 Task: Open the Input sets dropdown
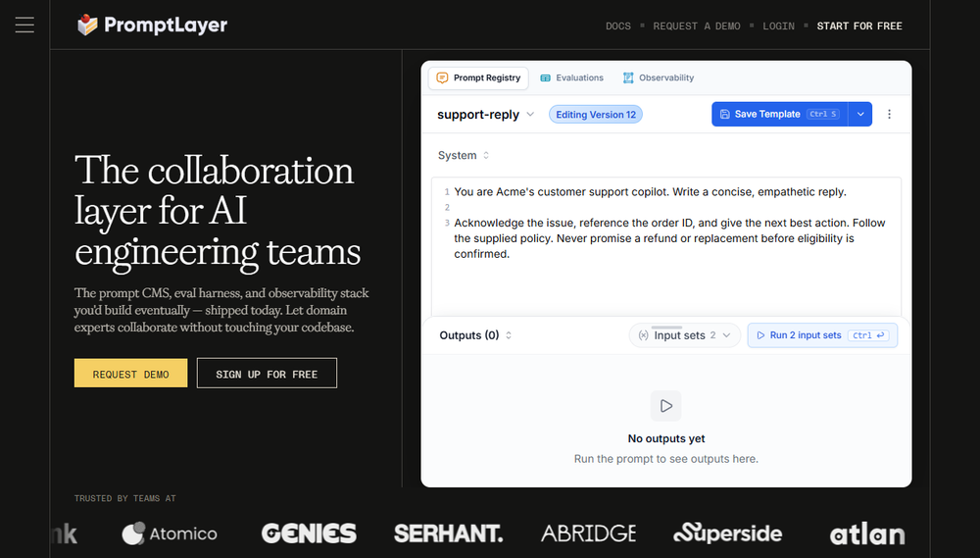click(684, 335)
